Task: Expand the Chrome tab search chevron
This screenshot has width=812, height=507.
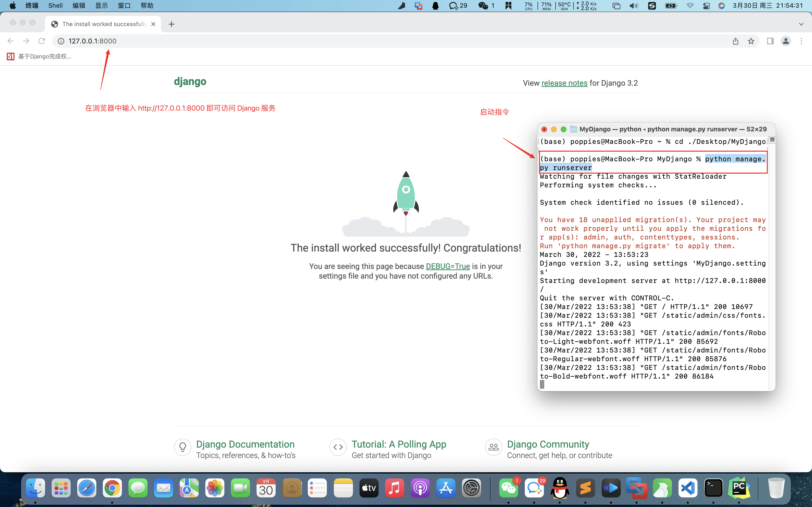Action: [801, 24]
